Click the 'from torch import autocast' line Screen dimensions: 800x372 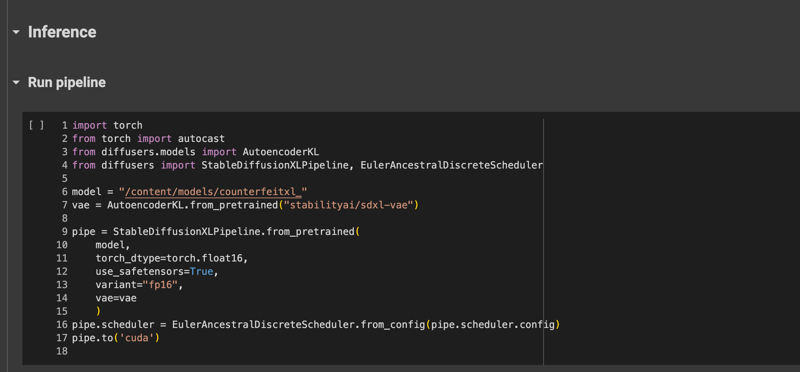148,139
